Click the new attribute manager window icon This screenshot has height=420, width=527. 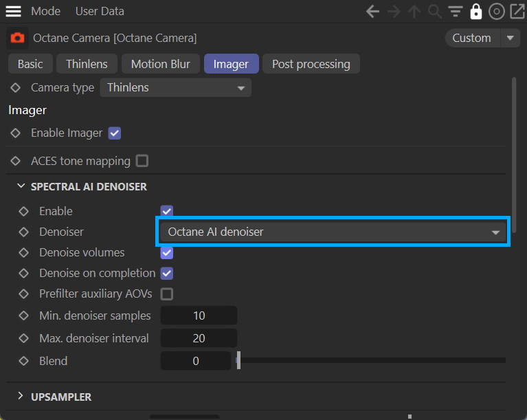(517, 11)
